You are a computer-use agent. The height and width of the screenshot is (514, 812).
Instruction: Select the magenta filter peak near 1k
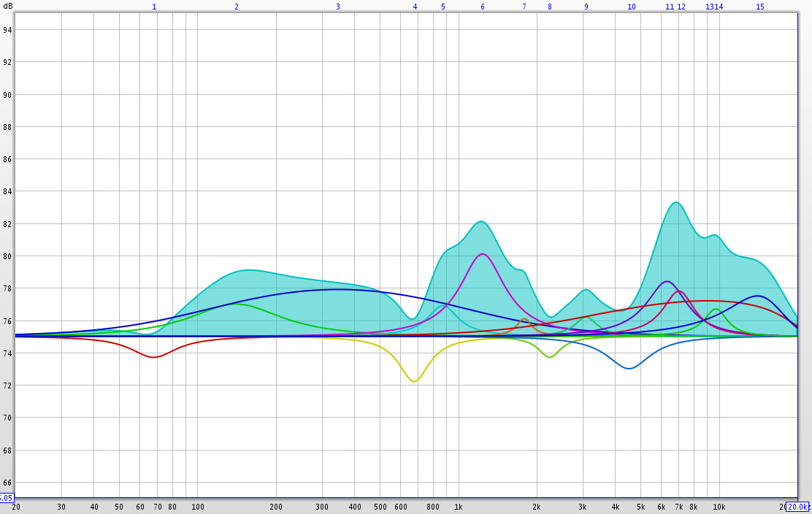483,255
